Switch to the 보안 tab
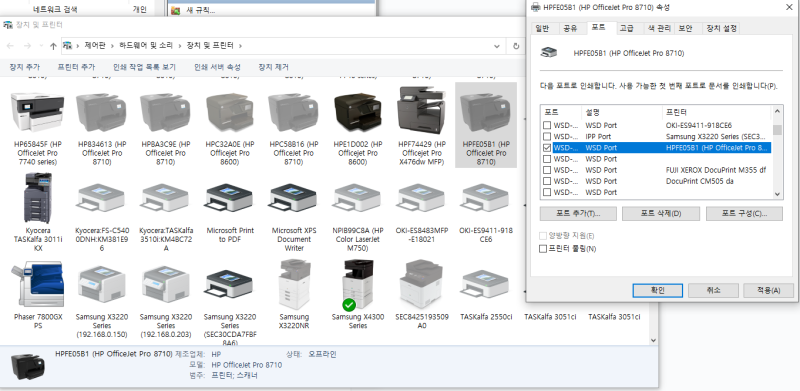 click(685, 29)
